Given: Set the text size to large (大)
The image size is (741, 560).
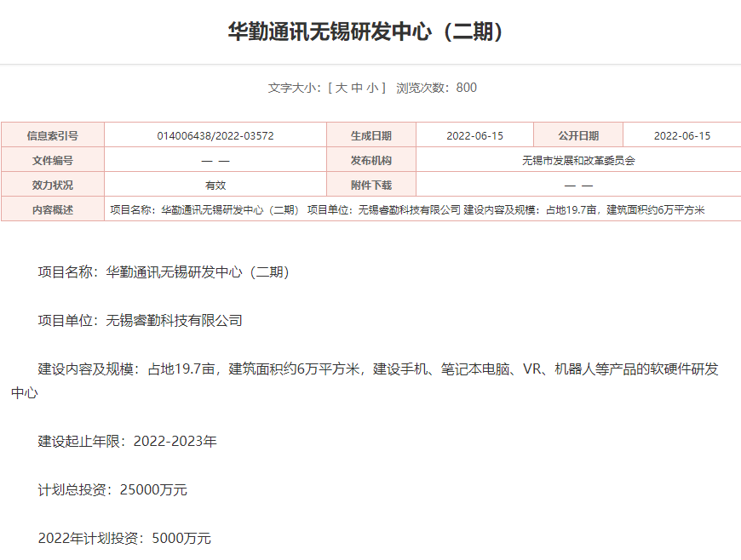Looking at the screenshot, I should tap(342, 88).
